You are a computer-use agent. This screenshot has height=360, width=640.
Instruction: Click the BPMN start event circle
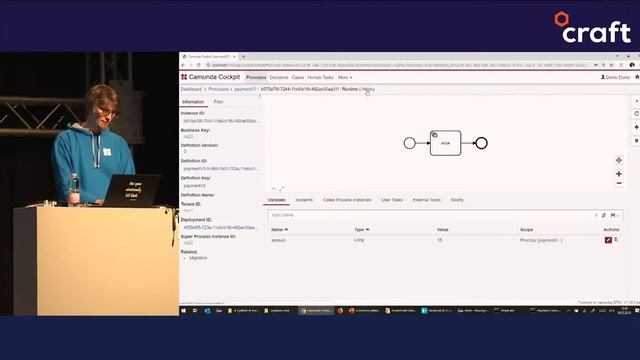pos(409,143)
